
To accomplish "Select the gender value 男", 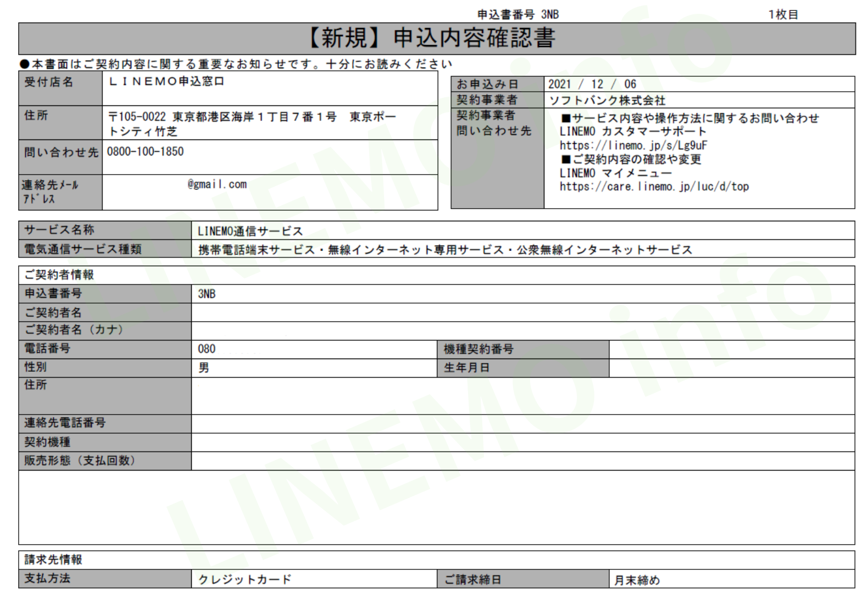I will pyautogui.click(x=204, y=367).
